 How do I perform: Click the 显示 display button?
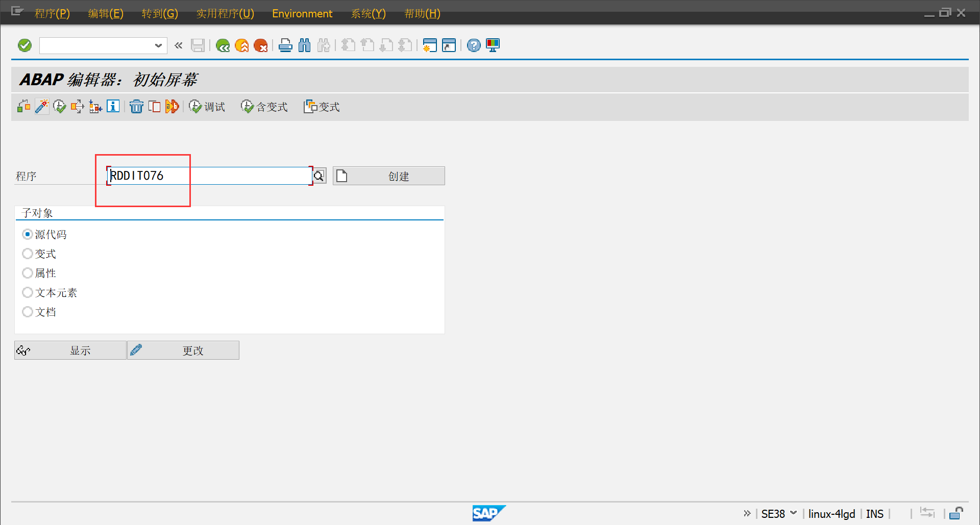70,351
